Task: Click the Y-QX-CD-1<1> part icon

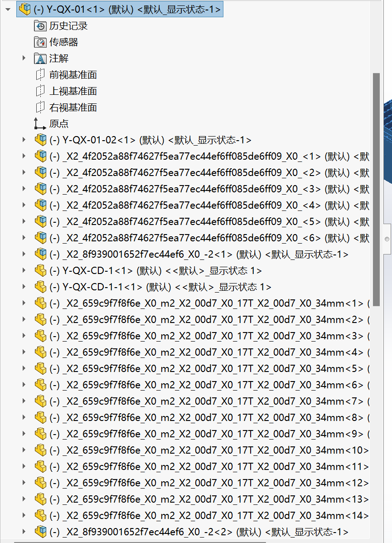Action: (40, 271)
